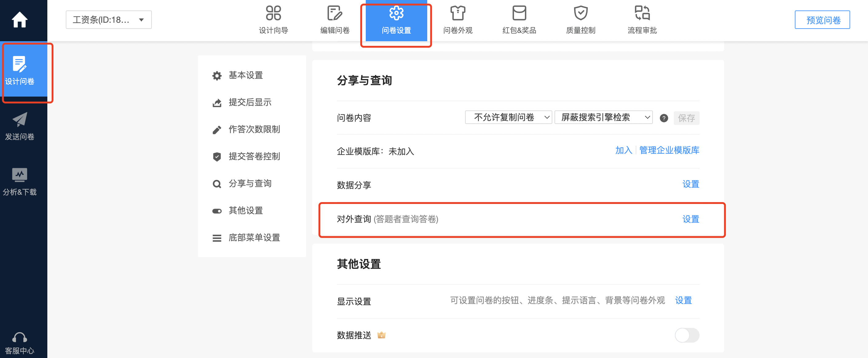Open the 管理企业模版库 link
The image size is (868, 358).
click(x=669, y=150)
